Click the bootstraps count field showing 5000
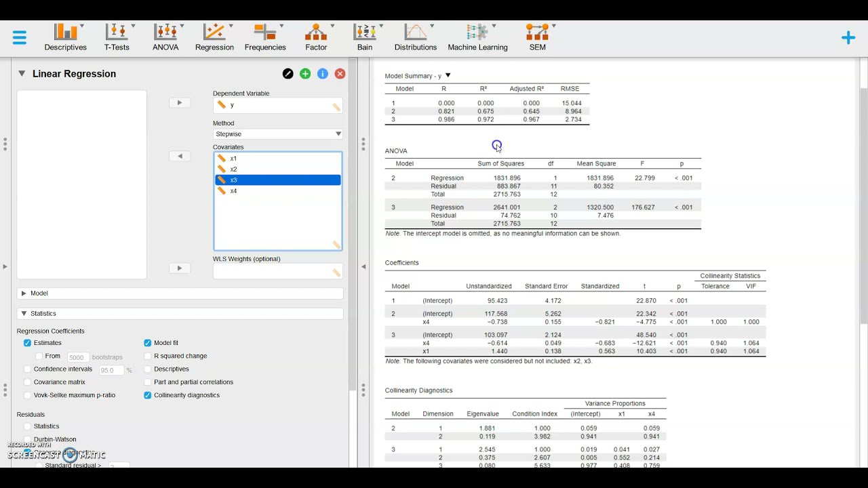Image resolution: width=868 pixels, height=488 pixels. [78, 357]
